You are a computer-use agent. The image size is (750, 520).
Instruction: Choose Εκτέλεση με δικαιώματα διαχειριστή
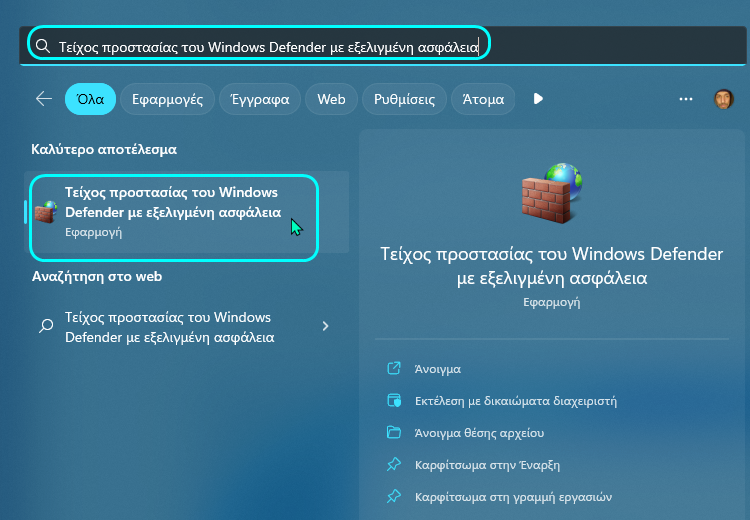coord(516,401)
